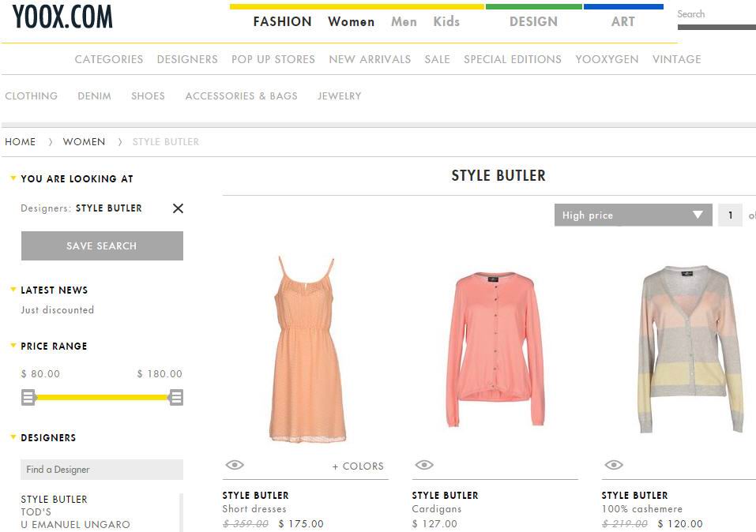The image size is (756, 532).
Task: Collapse the Price Range section
Action: click(x=13, y=346)
